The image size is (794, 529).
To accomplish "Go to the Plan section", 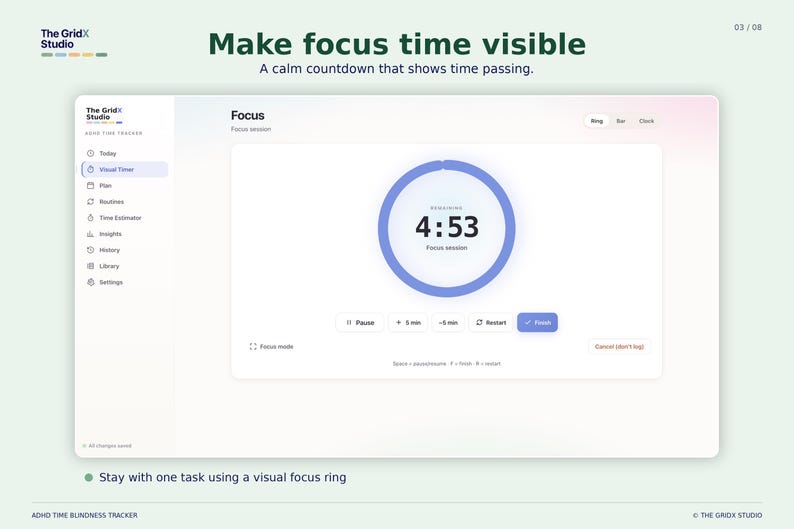I will click(125, 185).
